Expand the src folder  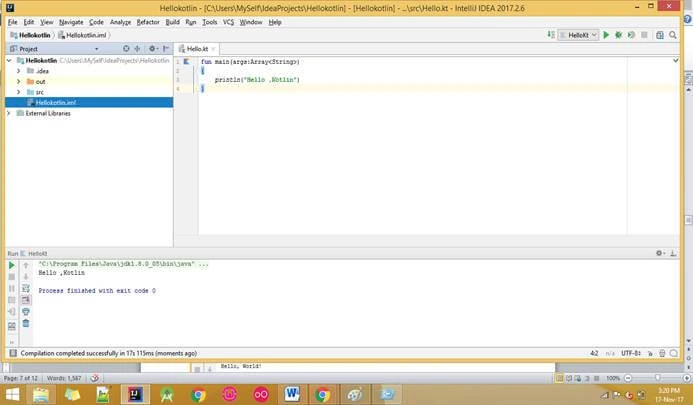pos(19,92)
